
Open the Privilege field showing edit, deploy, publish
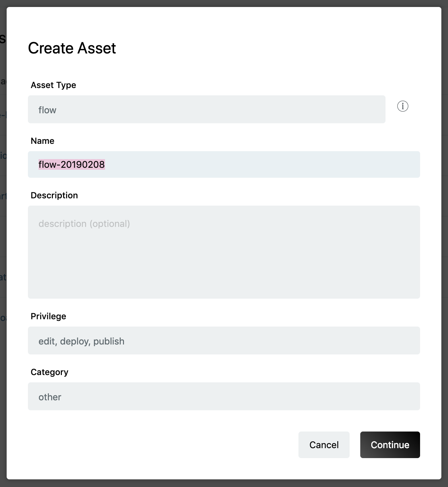[x=224, y=341]
